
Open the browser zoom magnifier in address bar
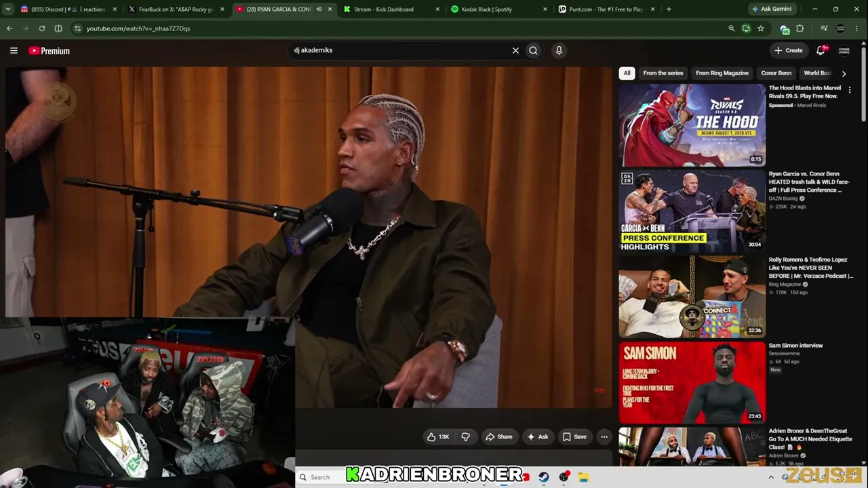pyautogui.click(x=731, y=28)
